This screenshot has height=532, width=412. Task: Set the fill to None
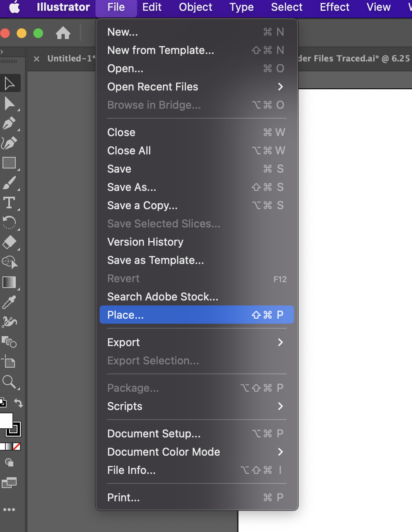[17, 447]
